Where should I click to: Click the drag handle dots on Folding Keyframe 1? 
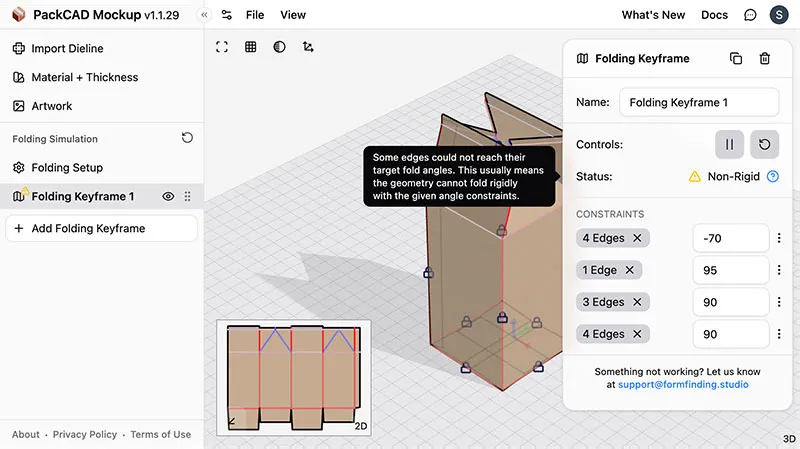tap(187, 196)
